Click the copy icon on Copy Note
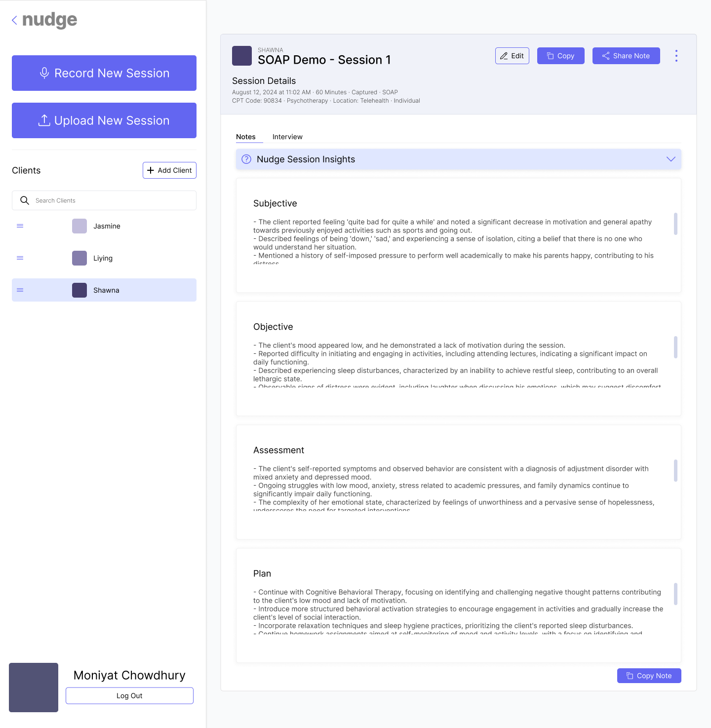 (x=629, y=676)
